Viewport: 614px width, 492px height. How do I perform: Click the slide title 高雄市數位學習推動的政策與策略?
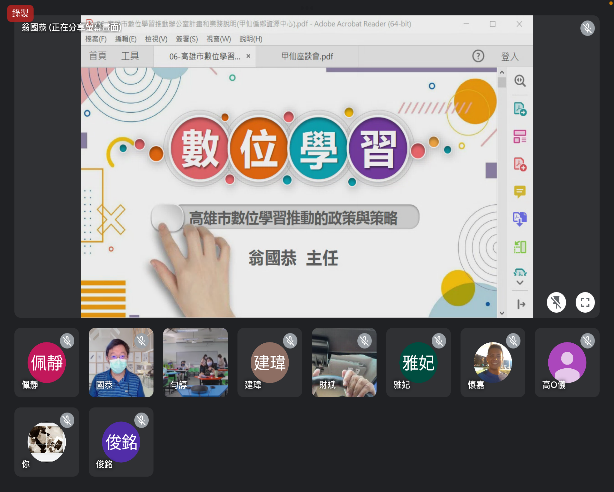tap(293, 218)
